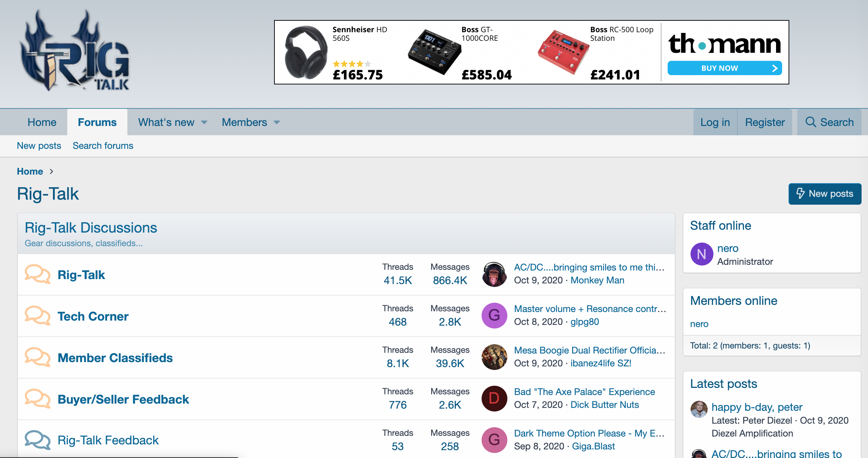The width and height of the screenshot is (868, 458).
Task: Click the Rig-Talk Feedback blue chat icon
Action: (x=37, y=440)
